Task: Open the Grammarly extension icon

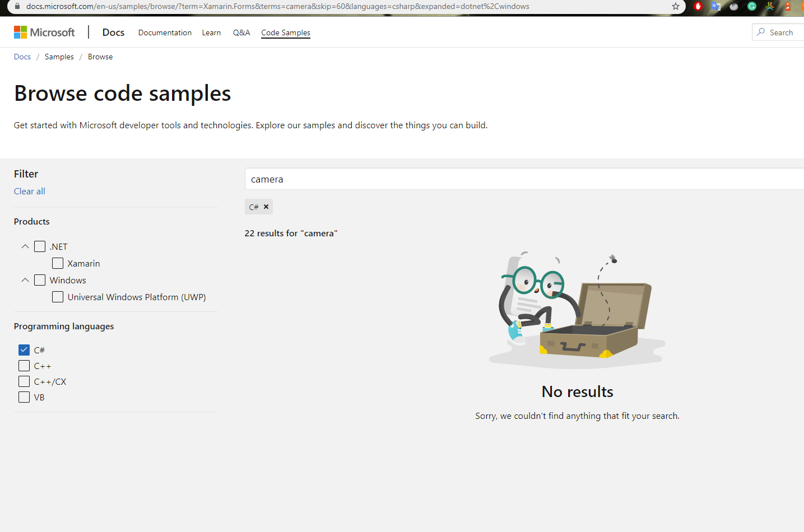Action: (x=752, y=7)
